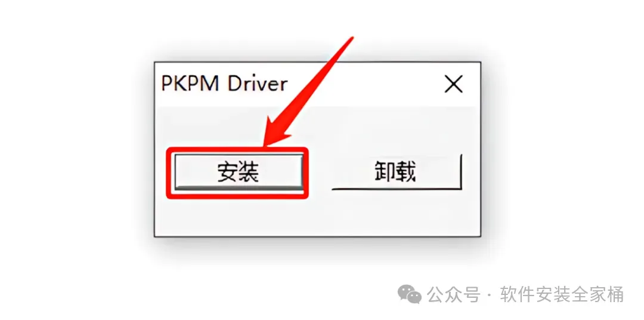Image resolution: width=644 pixels, height=320 pixels.
Task: Click the empty dialog area below the buttons
Action: point(317,215)
